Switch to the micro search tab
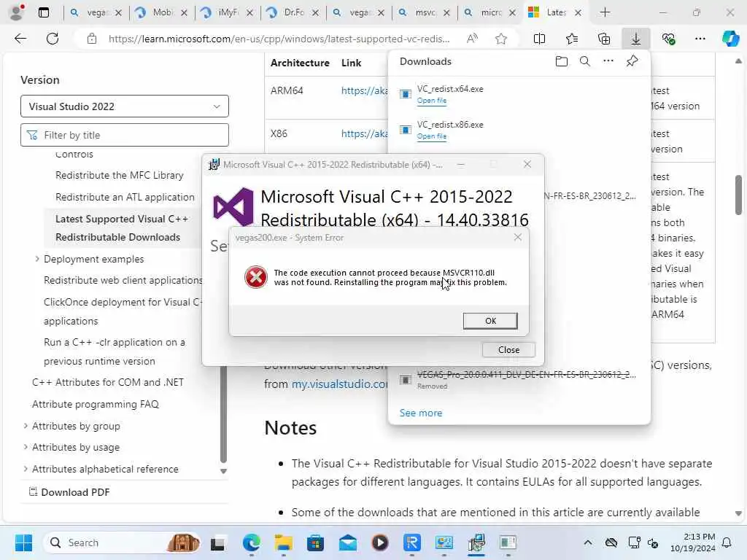Image resolution: width=747 pixels, height=560 pixels. (489, 12)
